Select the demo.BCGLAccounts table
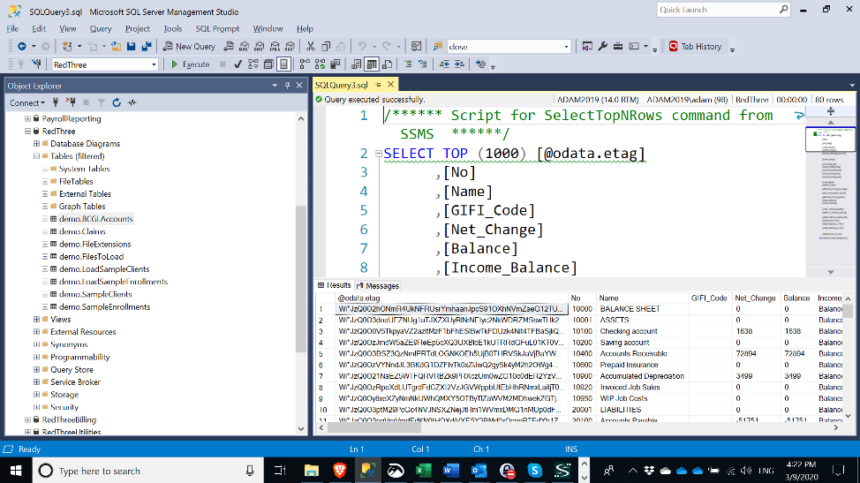The image size is (860, 483). pos(96,219)
